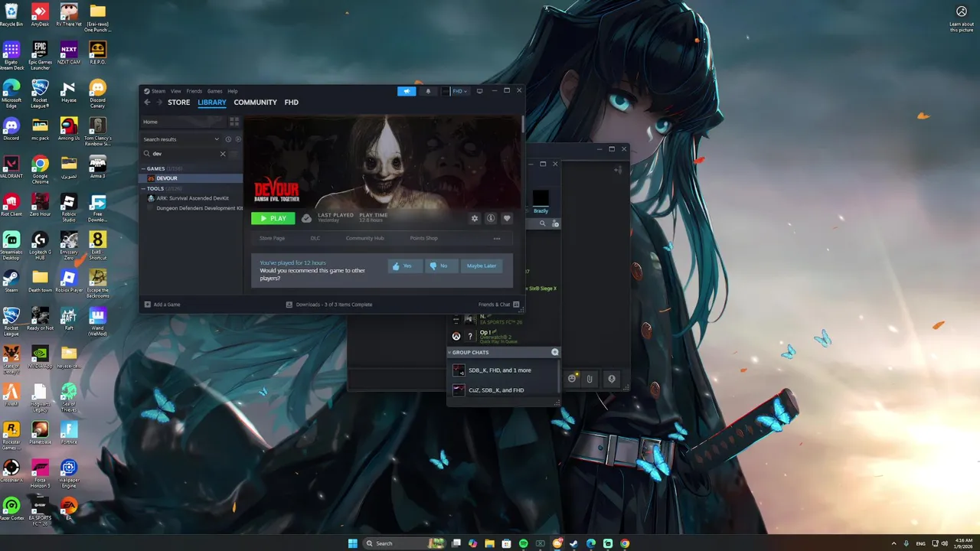The height and width of the screenshot is (551, 980).
Task: Switch to the STORE tab
Action: (x=178, y=103)
